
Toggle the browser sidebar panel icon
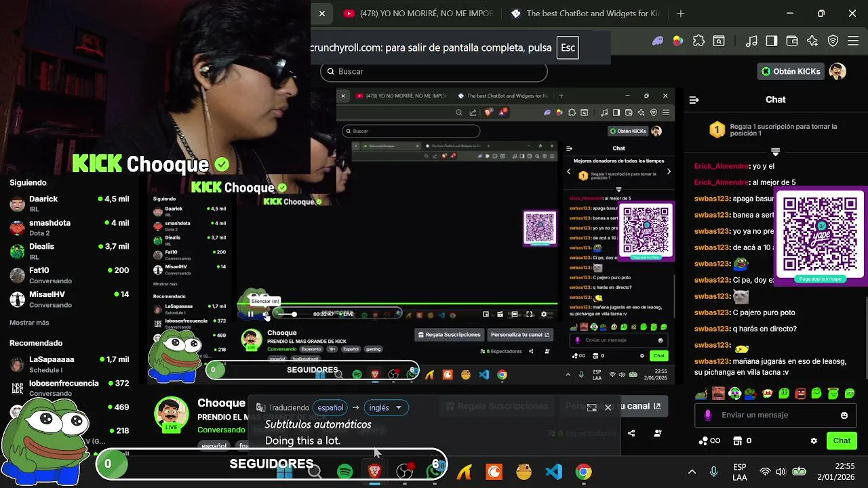pyautogui.click(x=771, y=41)
